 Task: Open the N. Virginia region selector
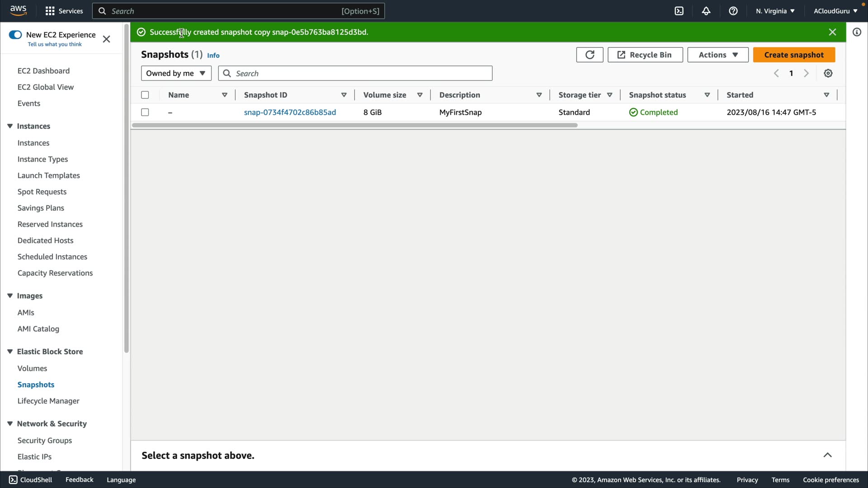[x=775, y=11]
